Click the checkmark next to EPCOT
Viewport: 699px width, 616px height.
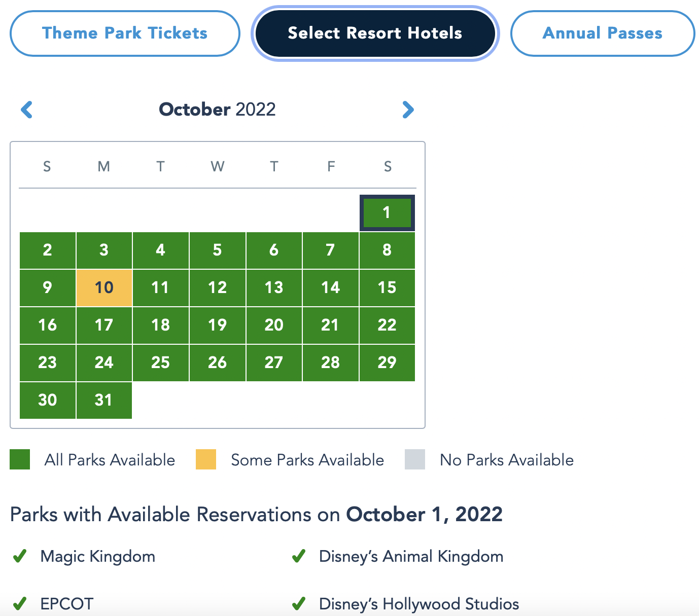coord(20,604)
